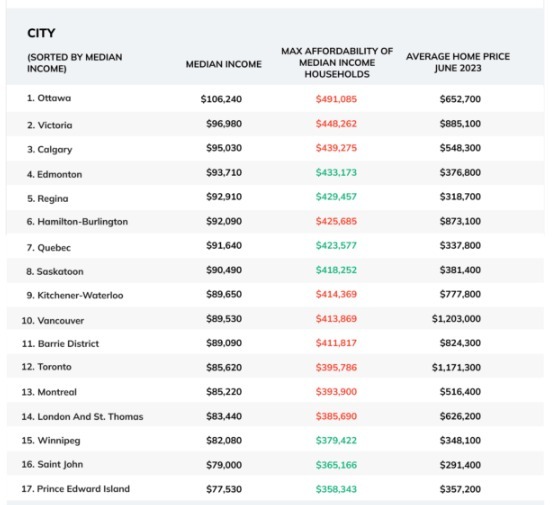The width and height of the screenshot is (552, 505).
Task: Click the Average Home Price June 2023 header
Action: (x=458, y=62)
